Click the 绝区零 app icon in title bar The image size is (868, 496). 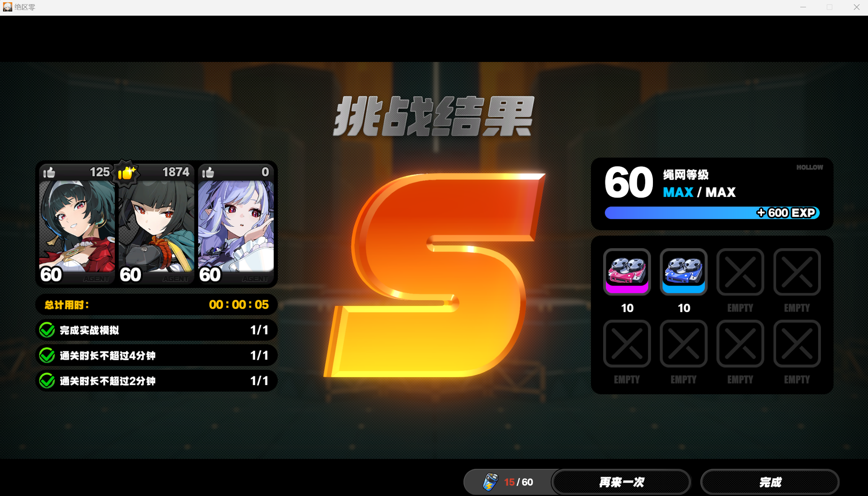click(x=7, y=7)
